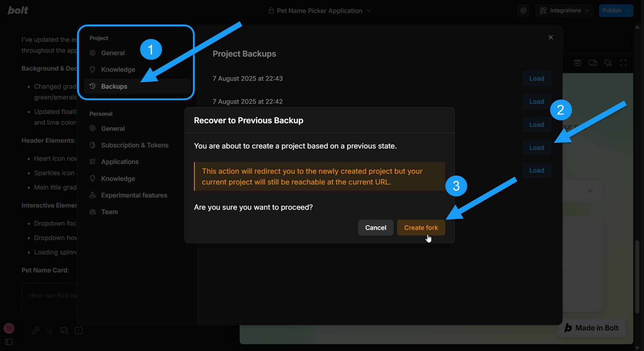
Task: Open Experimental features settings
Action: [x=138, y=195]
